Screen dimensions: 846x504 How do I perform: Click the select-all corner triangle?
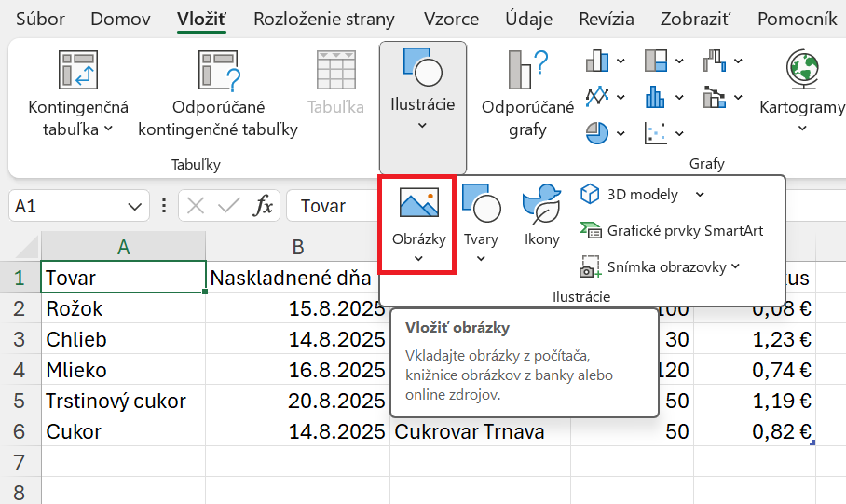(28, 248)
